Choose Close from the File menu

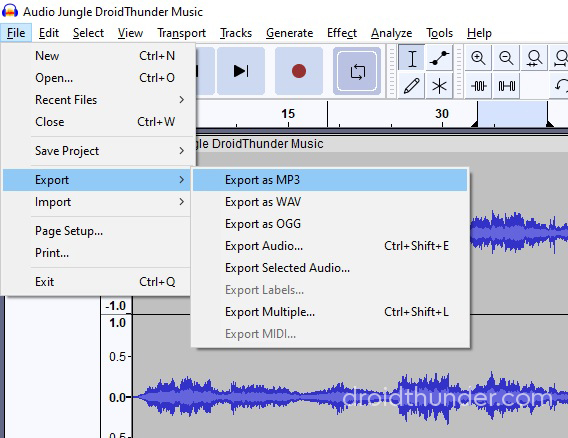97,122
